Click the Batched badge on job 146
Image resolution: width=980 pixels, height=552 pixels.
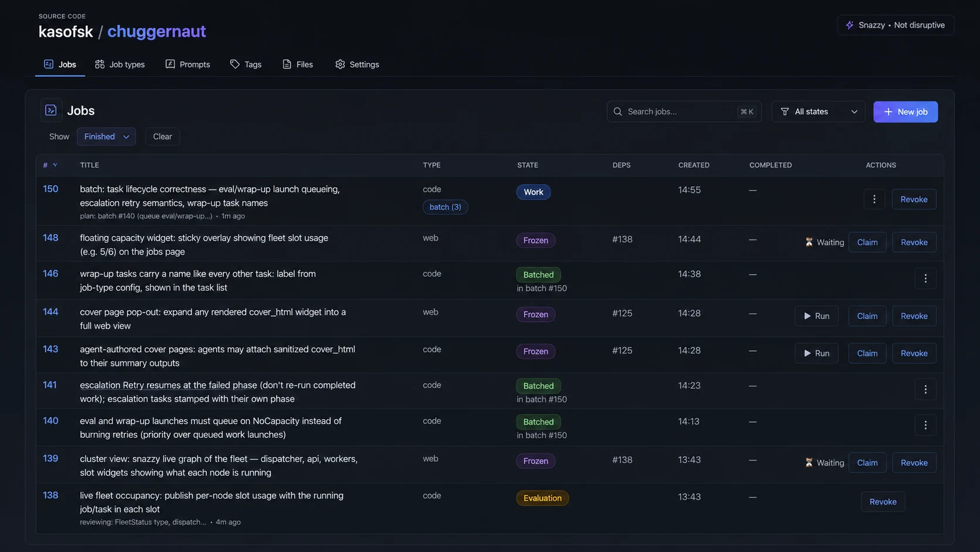pos(538,275)
